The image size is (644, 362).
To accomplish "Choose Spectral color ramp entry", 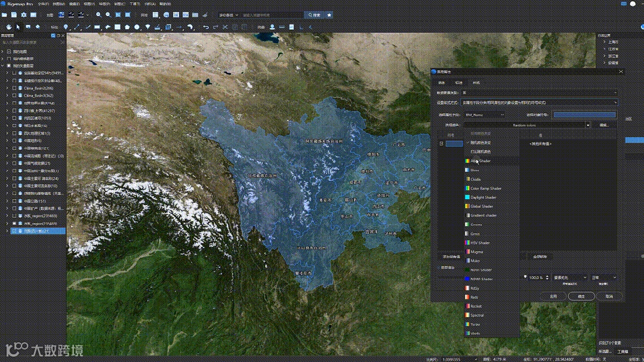I will pyautogui.click(x=492, y=315).
